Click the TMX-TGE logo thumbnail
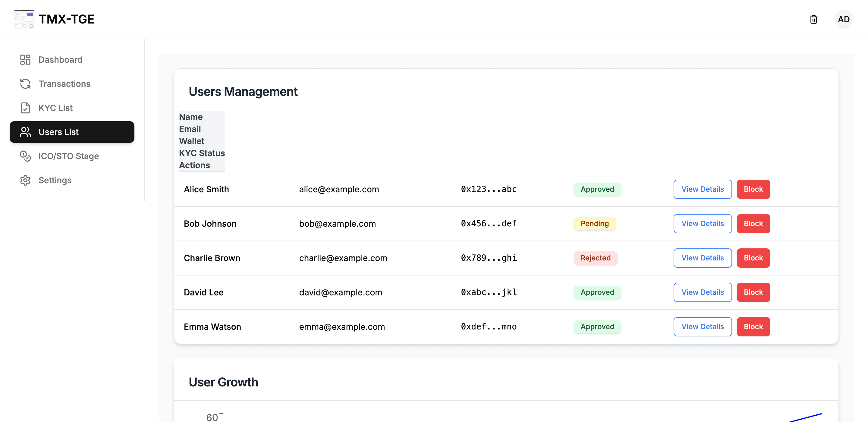 click(x=24, y=19)
